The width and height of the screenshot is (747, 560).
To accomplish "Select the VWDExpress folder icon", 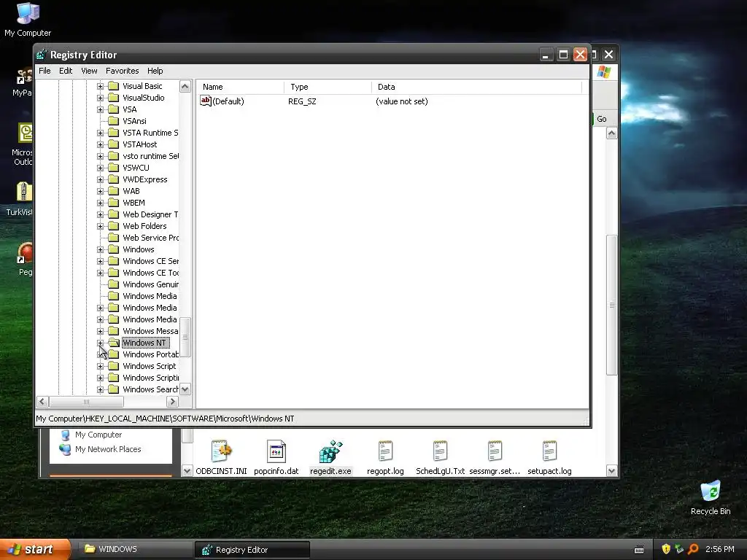I will (x=113, y=179).
